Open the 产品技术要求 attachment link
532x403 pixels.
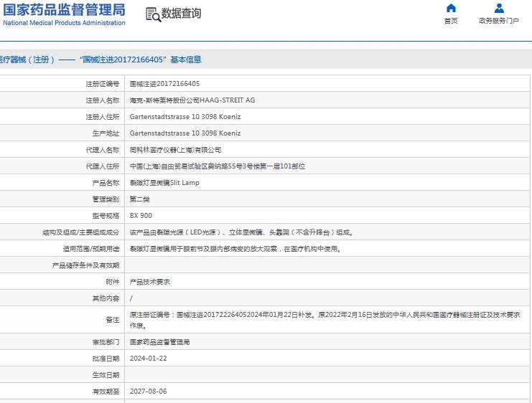[x=149, y=282]
